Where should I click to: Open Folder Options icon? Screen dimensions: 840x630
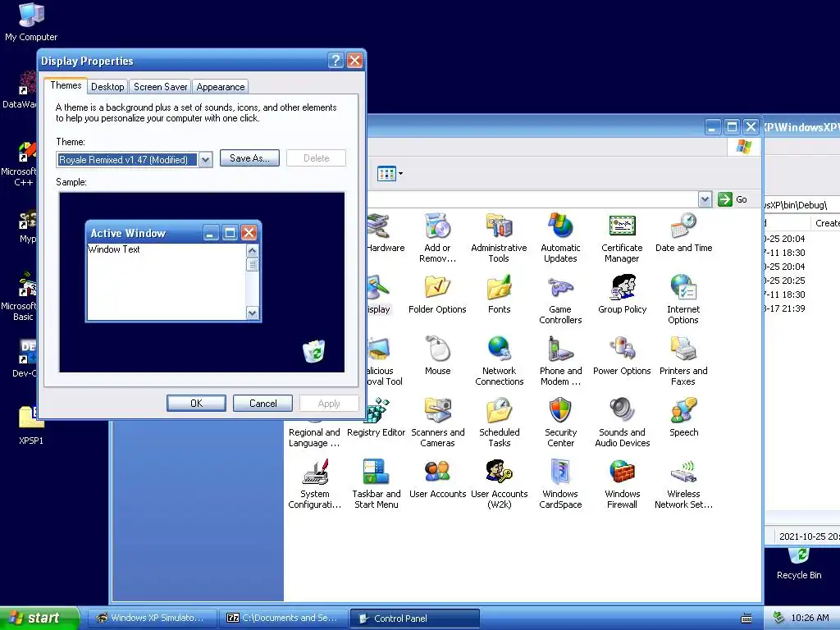[437, 294]
